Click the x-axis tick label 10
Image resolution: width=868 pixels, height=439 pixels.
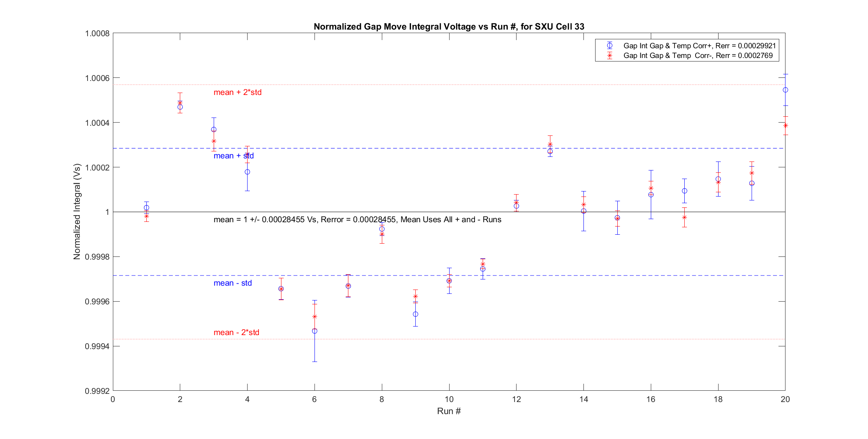point(449,399)
